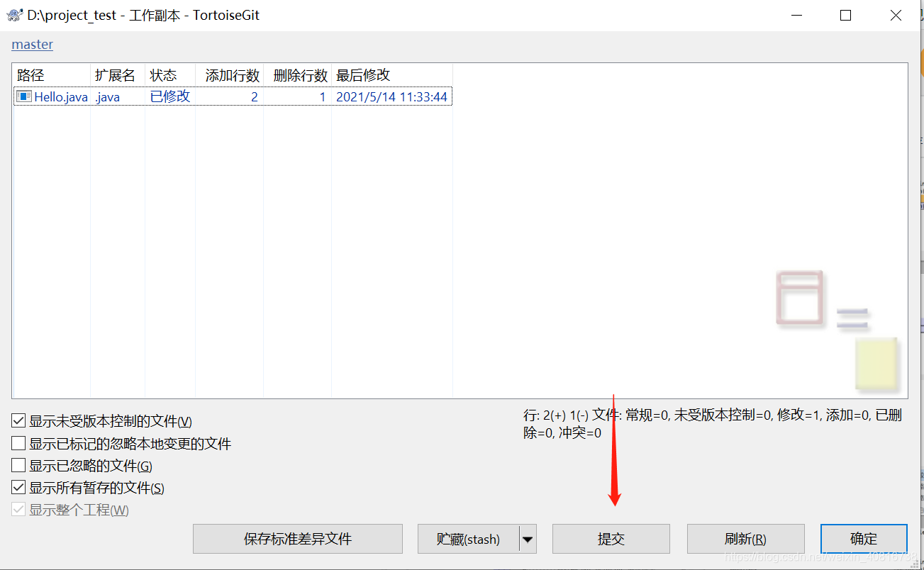The image size is (924, 570).
Task: Open the 贮藏(stash) dropdown arrow
Action: pyautogui.click(x=528, y=539)
